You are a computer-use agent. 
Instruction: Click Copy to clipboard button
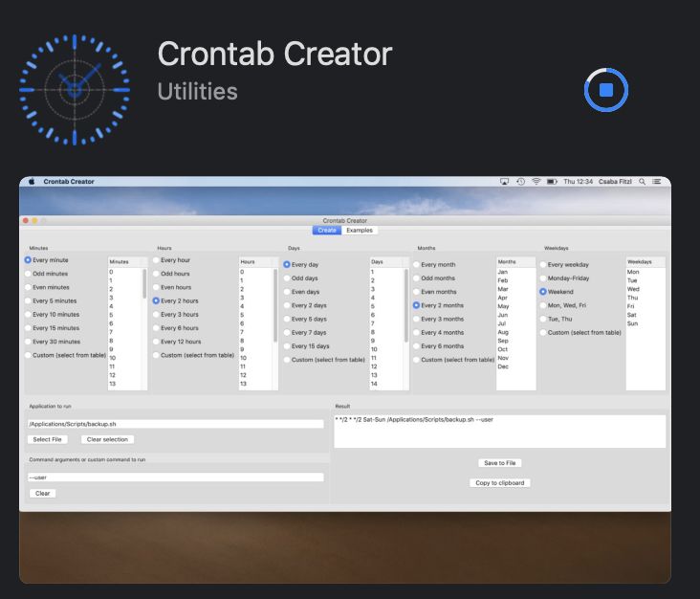pyautogui.click(x=499, y=483)
